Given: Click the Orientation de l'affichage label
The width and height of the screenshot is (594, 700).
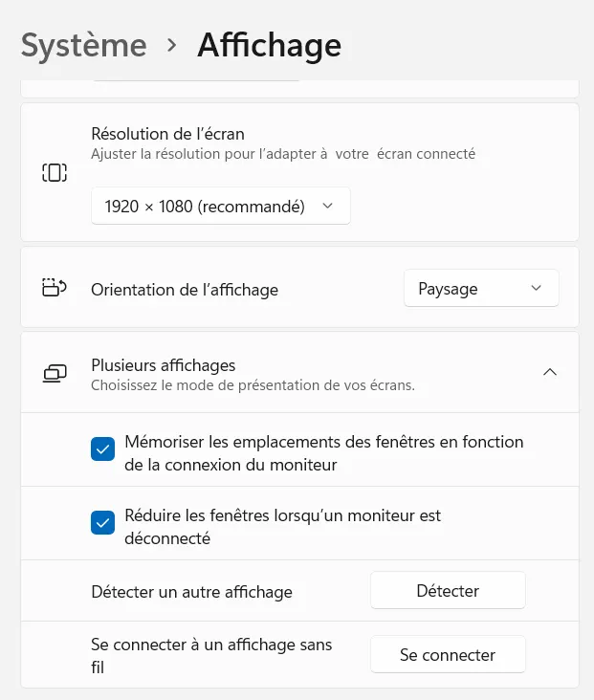Looking at the screenshot, I should pos(185,290).
